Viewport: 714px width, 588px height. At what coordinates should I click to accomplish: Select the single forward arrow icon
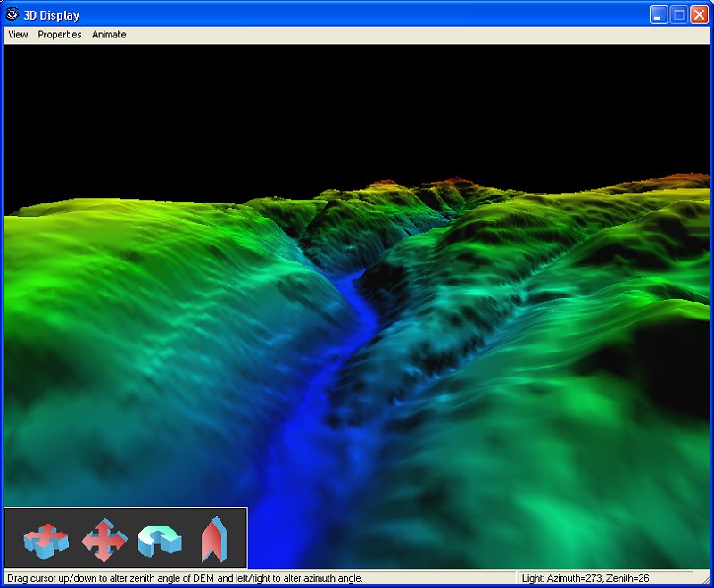point(211,540)
